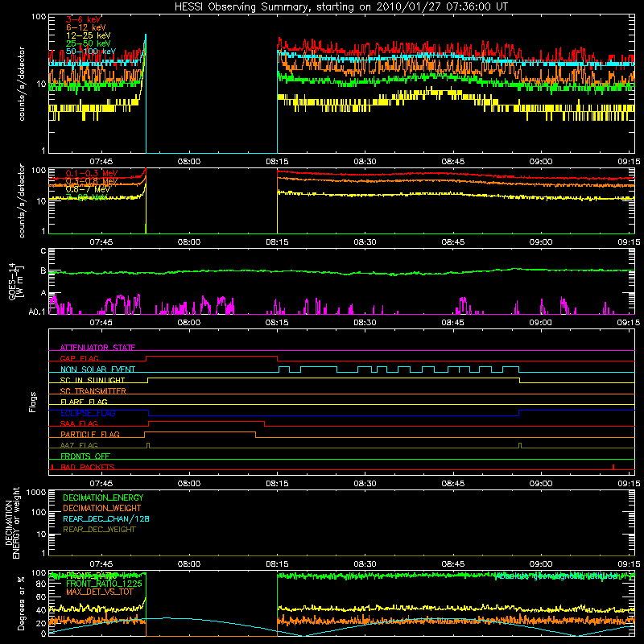Screen dimensions: 644x644
Task: Click the 08:15 tick label below the Flags panel
Action: (x=277, y=484)
